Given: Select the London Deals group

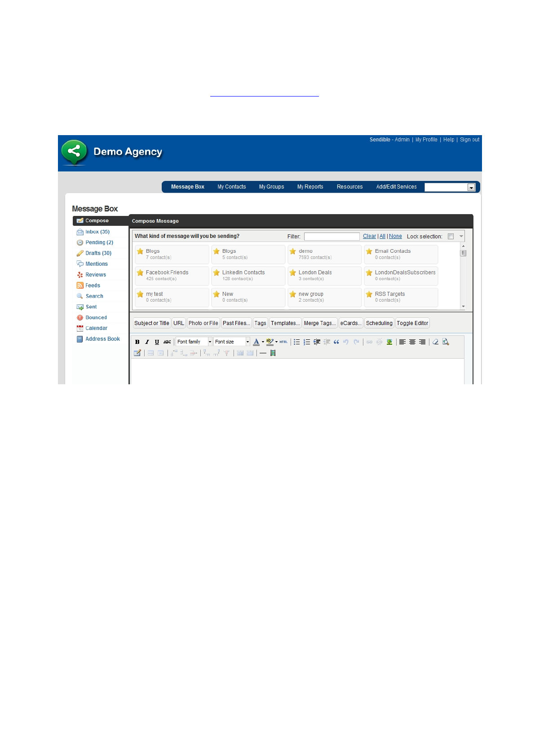Looking at the screenshot, I should point(325,276).
